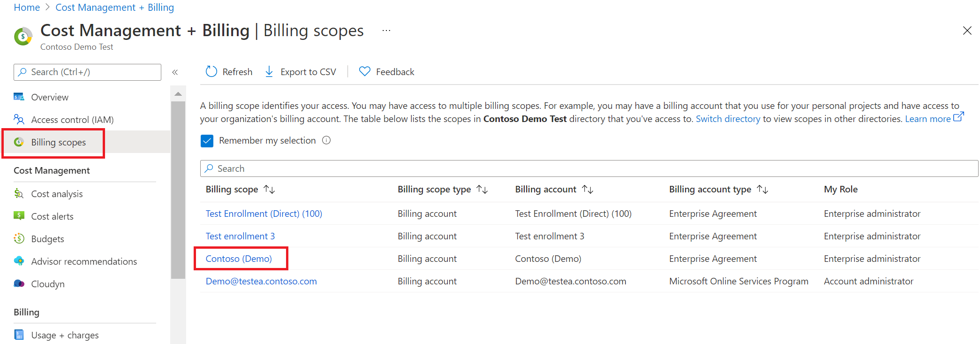The width and height of the screenshot is (980, 344).
Task: Open Advisor recommendations in sidebar
Action: (x=84, y=261)
